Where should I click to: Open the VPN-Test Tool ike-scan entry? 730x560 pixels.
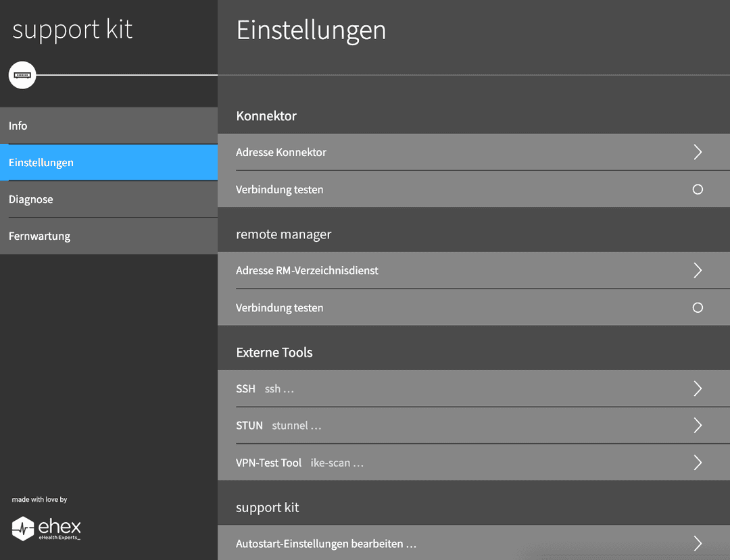tap(698, 462)
